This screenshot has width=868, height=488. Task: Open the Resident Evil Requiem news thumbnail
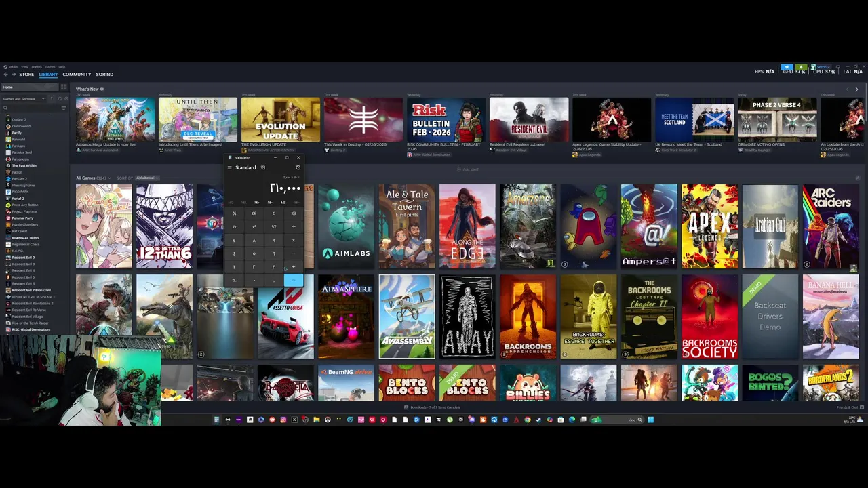[529, 119]
